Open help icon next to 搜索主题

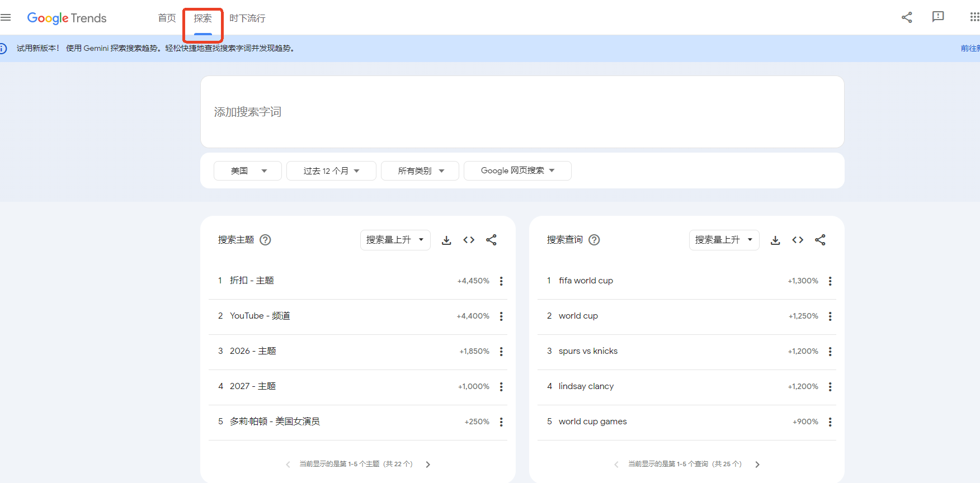coord(266,240)
